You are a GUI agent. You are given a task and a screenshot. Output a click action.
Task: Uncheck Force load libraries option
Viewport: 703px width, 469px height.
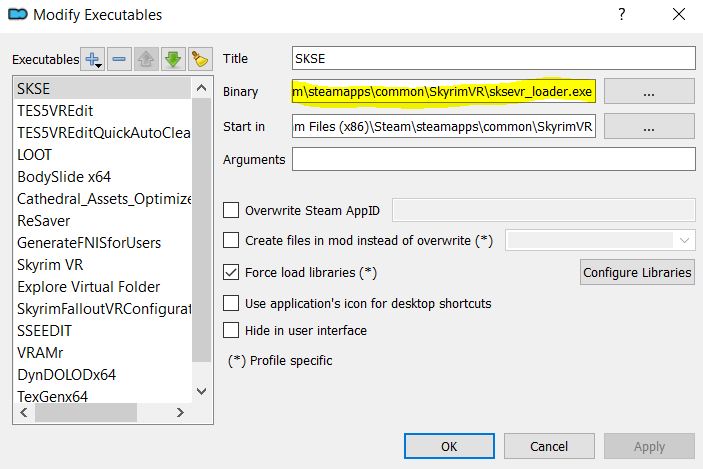[231, 272]
